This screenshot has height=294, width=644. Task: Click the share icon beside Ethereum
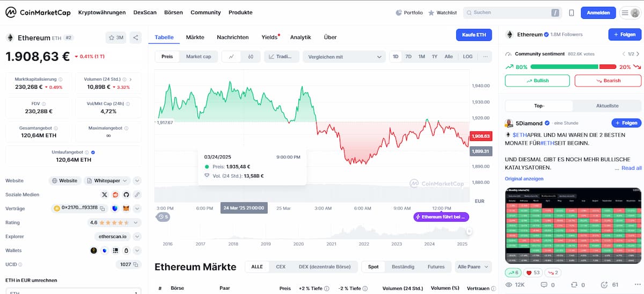pyautogui.click(x=135, y=38)
